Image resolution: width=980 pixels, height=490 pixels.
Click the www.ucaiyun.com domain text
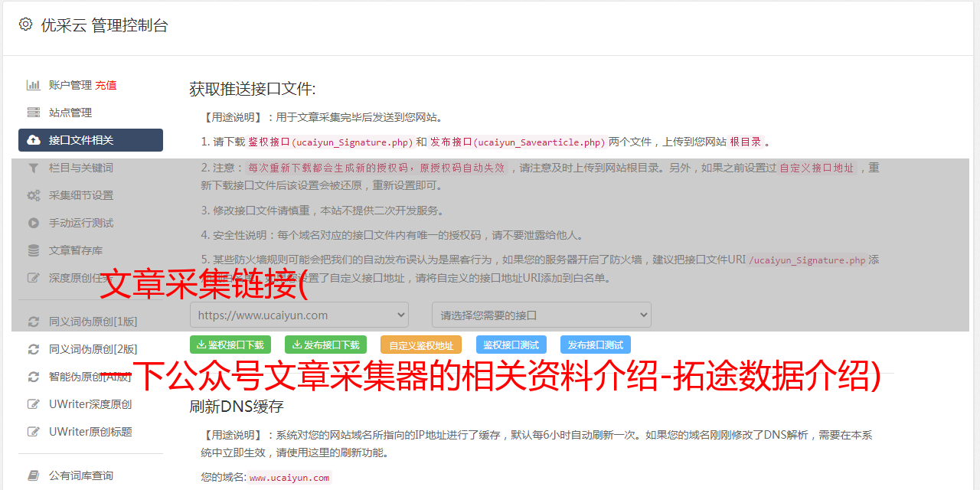click(x=289, y=478)
